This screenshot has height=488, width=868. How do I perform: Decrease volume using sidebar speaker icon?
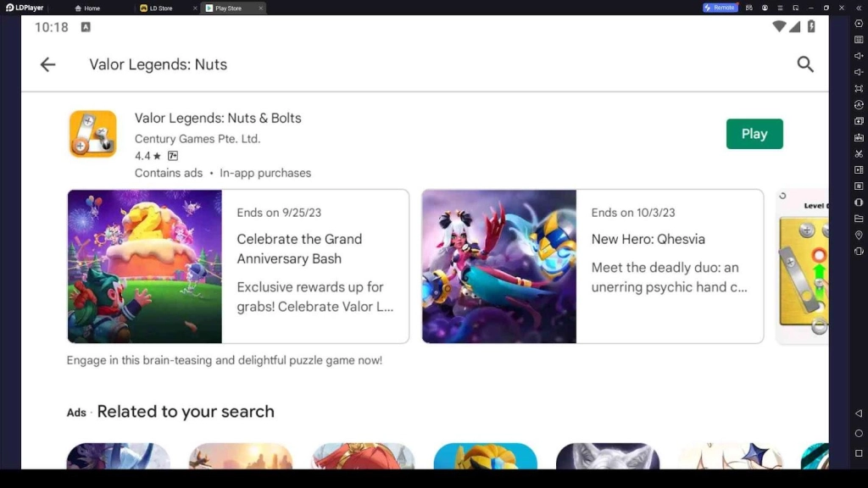[x=859, y=72]
